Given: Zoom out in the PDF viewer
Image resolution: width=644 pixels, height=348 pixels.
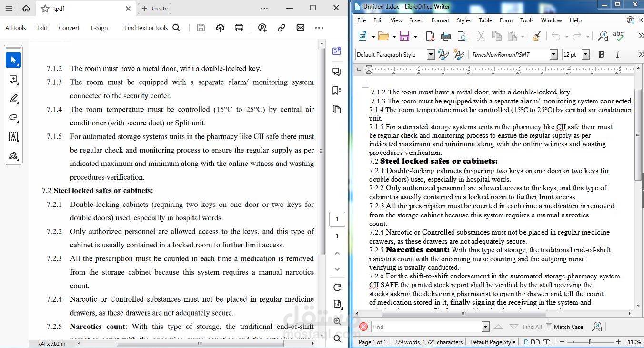Looking at the screenshot, I should pos(337,338).
